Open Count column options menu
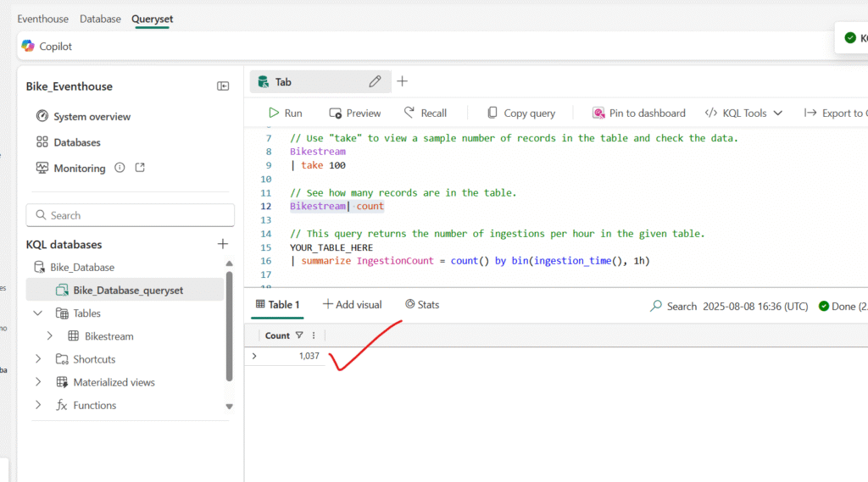 (x=314, y=335)
